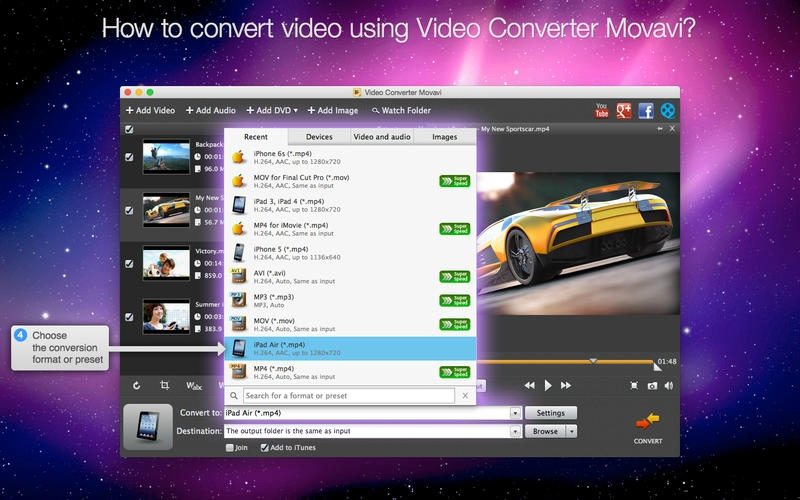The width and height of the screenshot is (800, 500).
Task: Open the Facebook icon in the toolbar
Action: tap(646, 111)
